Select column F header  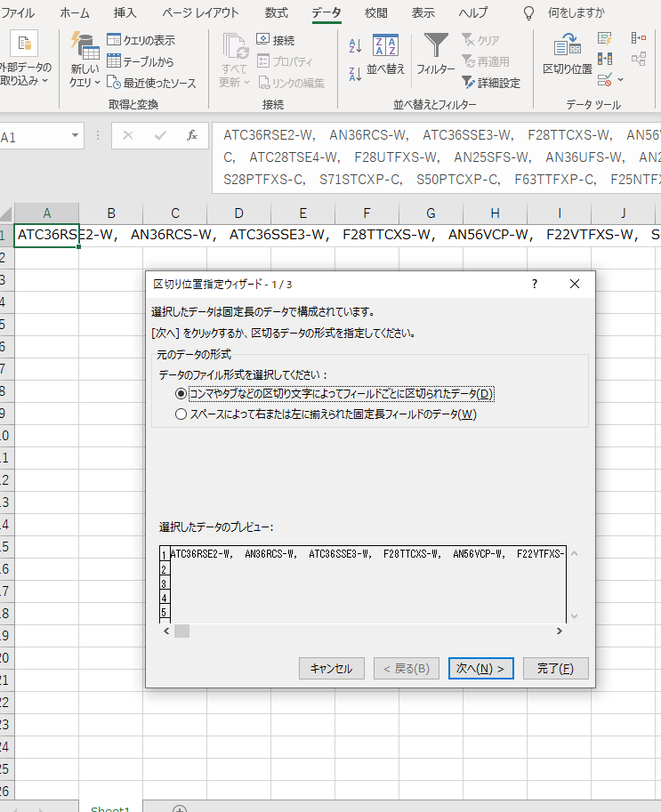coord(367,213)
